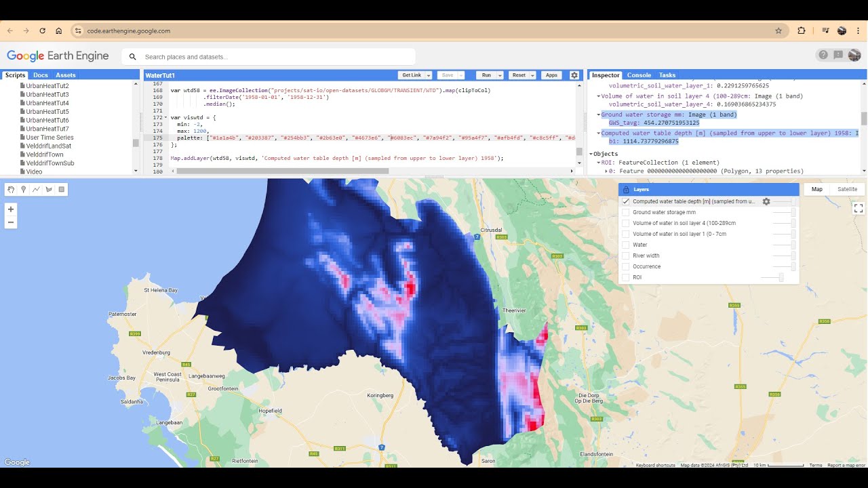Reload the browser page
868x488 pixels.
click(43, 30)
